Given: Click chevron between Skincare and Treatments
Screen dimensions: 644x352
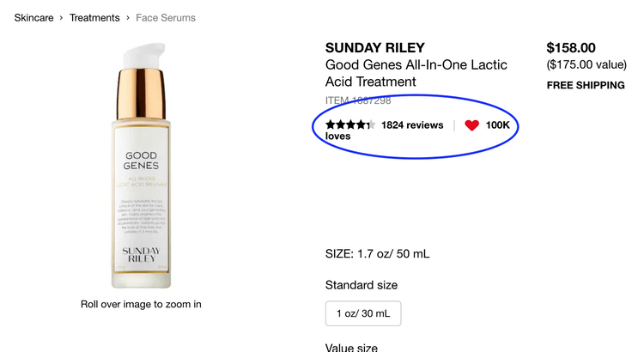Looking at the screenshot, I should 62,17.
